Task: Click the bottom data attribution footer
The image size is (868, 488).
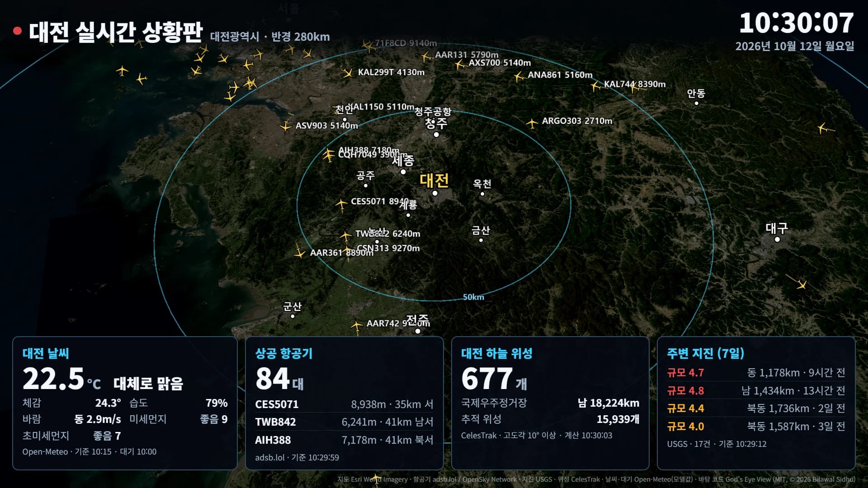Action: [596, 479]
